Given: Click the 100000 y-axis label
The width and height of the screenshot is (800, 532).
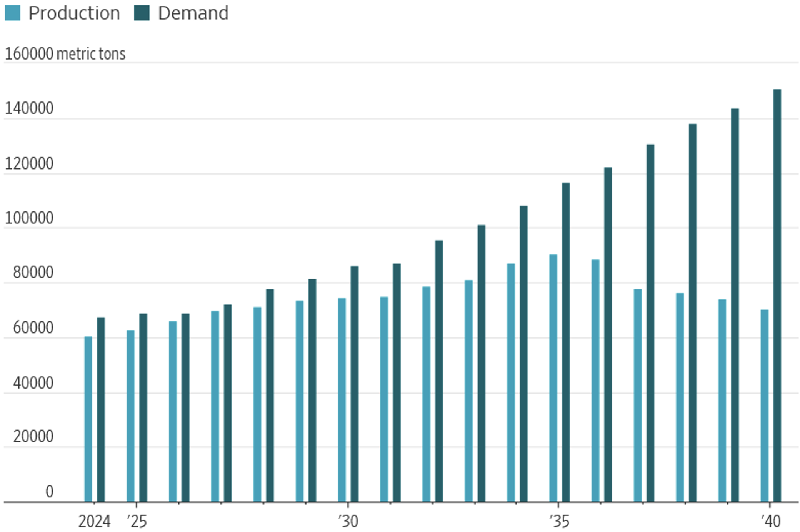Looking at the screenshot, I should tap(29, 218).
